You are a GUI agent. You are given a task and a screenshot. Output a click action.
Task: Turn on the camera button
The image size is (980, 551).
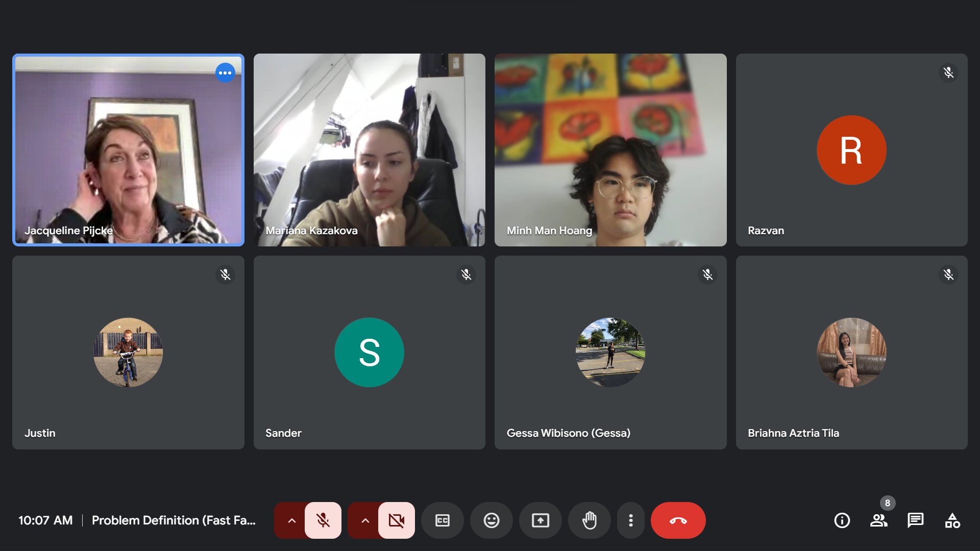click(x=396, y=520)
